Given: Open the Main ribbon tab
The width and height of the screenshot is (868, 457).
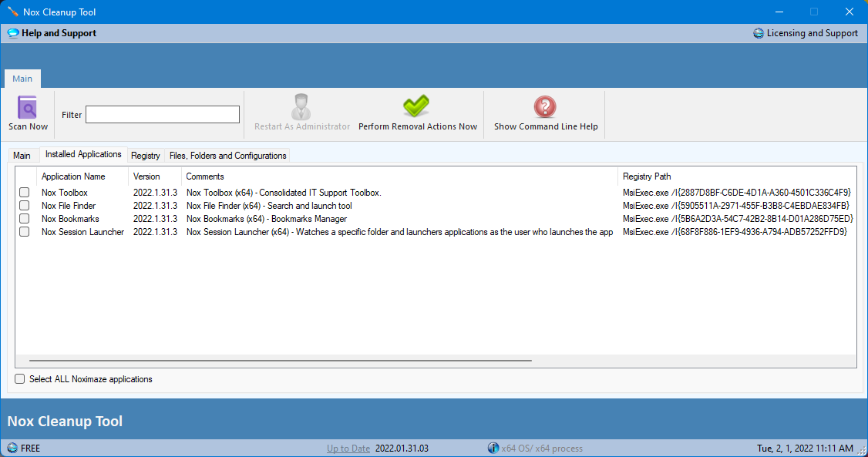Looking at the screenshot, I should (x=22, y=79).
